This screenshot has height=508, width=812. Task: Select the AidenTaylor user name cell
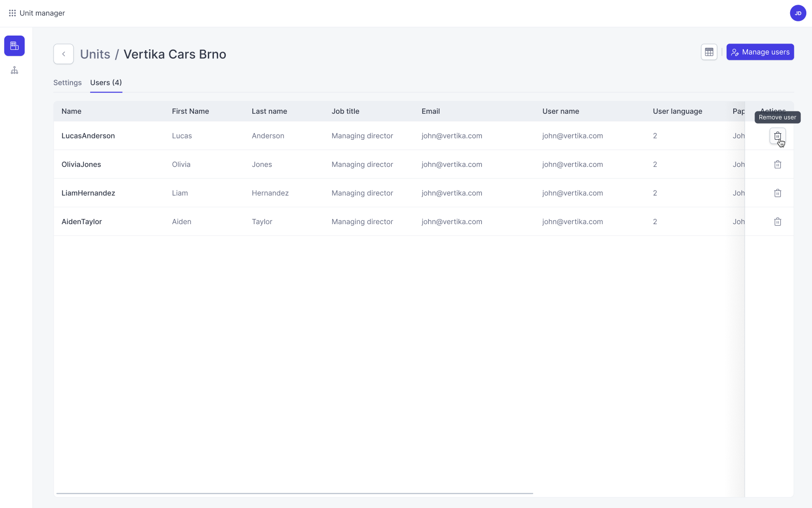click(572, 222)
